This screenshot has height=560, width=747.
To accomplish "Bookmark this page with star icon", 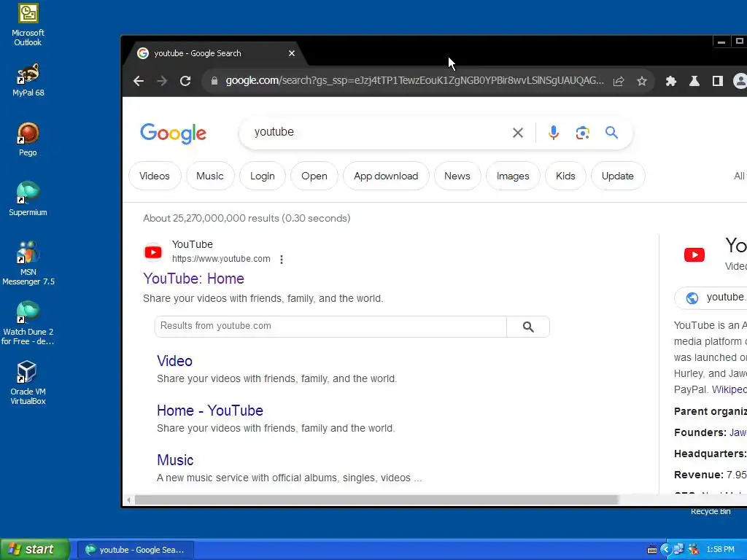I will (x=642, y=81).
